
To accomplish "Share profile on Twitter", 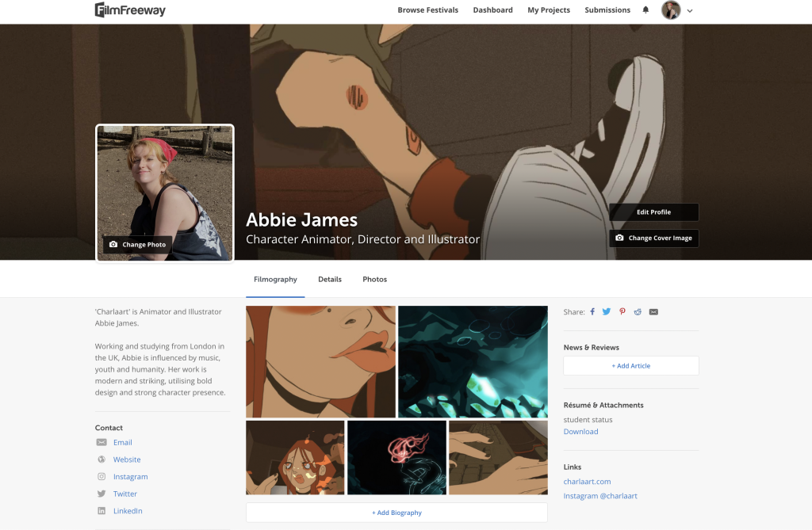I will click(607, 311).
